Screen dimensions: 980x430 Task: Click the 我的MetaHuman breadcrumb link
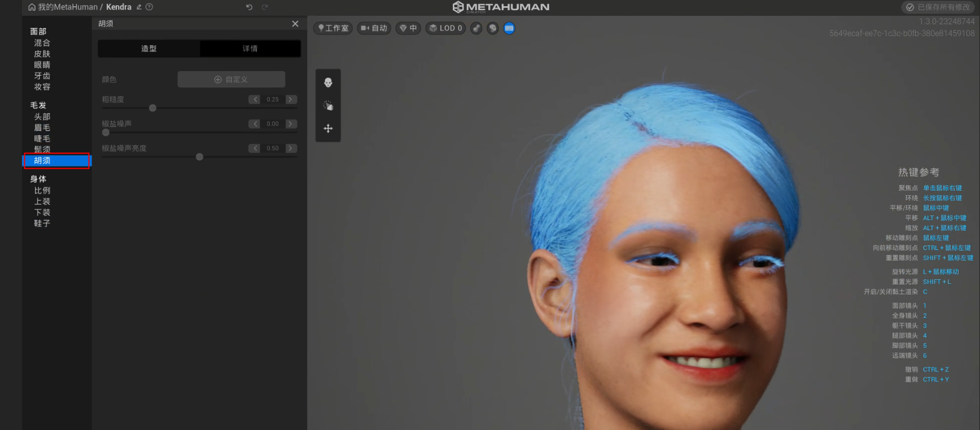click(x=68, y=7)
